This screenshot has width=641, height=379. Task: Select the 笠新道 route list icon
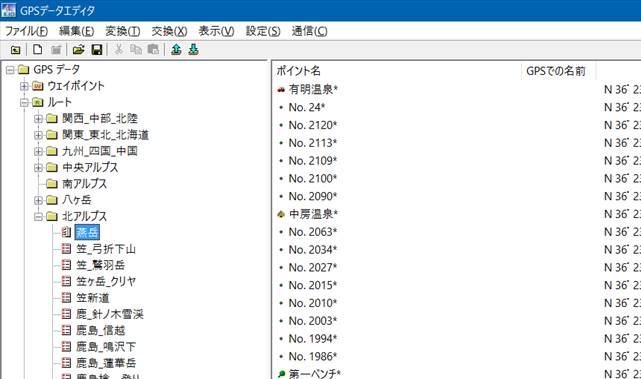(66, 297)
